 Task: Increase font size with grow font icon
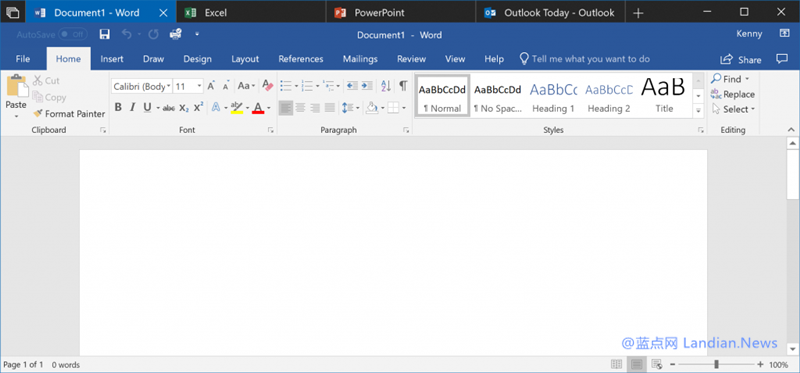click(x=211, y=86)
